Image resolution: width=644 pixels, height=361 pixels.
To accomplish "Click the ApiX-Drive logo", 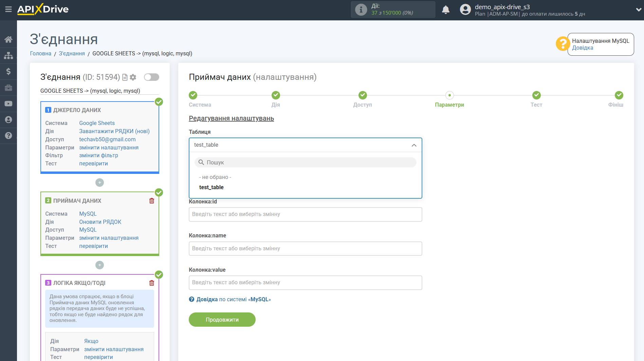I will pos(43,9).
